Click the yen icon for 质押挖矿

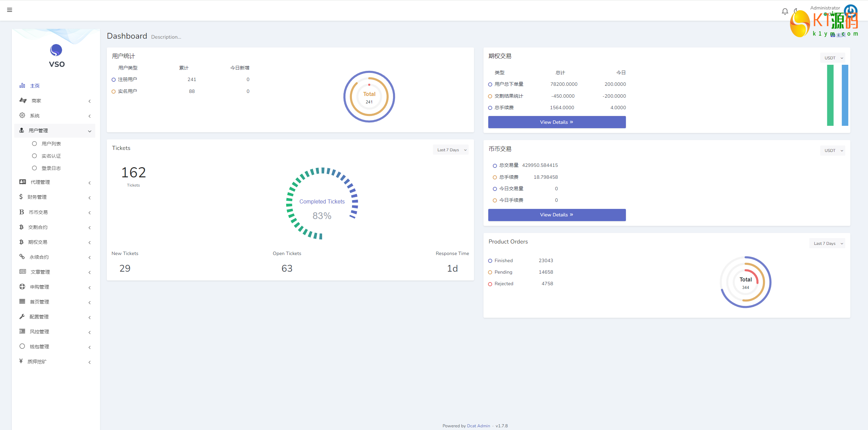(x=21, y=361)
